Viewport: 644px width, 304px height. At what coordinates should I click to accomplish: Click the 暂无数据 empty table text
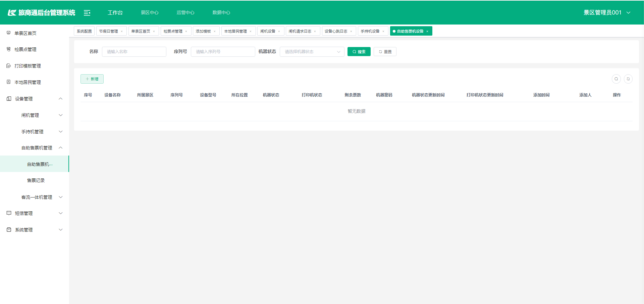[x=357, y=111]
